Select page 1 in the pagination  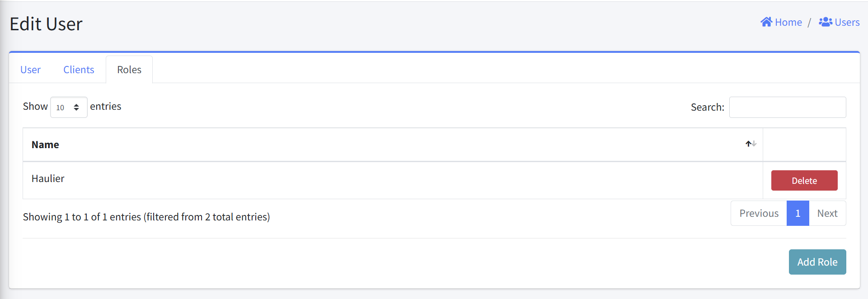(798, 213)
